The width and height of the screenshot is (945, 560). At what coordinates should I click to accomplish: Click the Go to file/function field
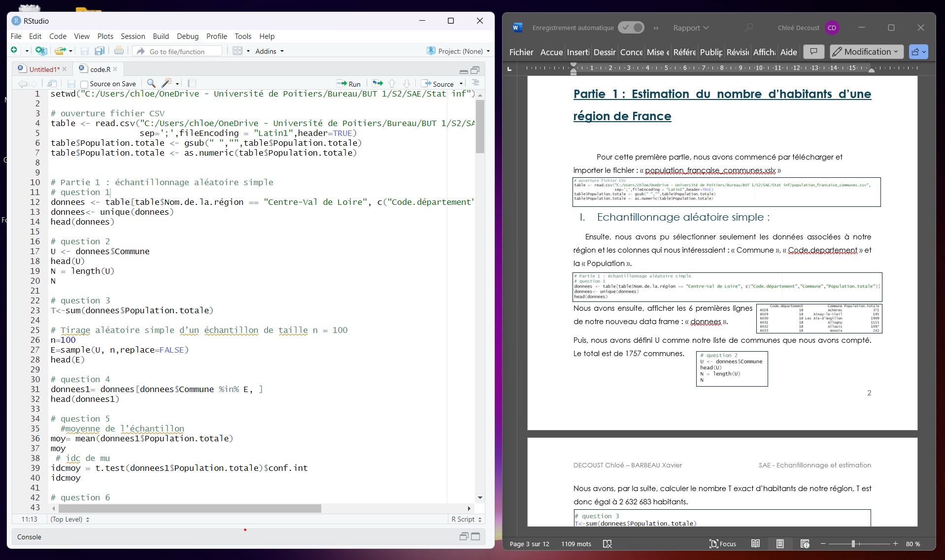coord(177,51)
